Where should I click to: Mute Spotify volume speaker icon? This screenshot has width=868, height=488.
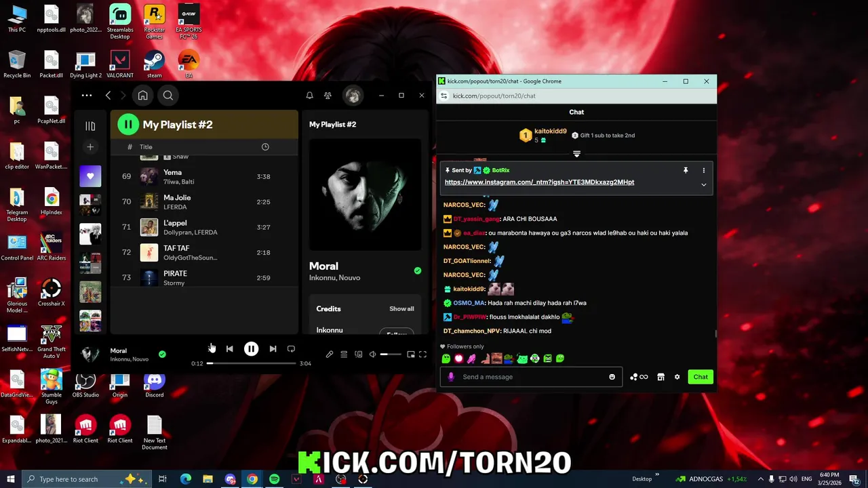click(x=372, y=354)
